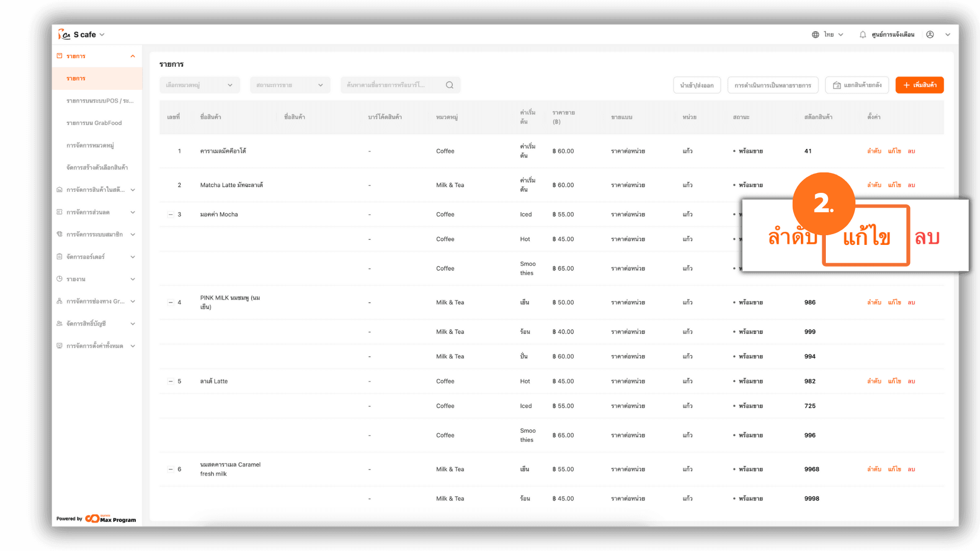980x551 pixels.
Task: Click the orange เพิ่มสินค้า button
Action: (x=919, y=85)
